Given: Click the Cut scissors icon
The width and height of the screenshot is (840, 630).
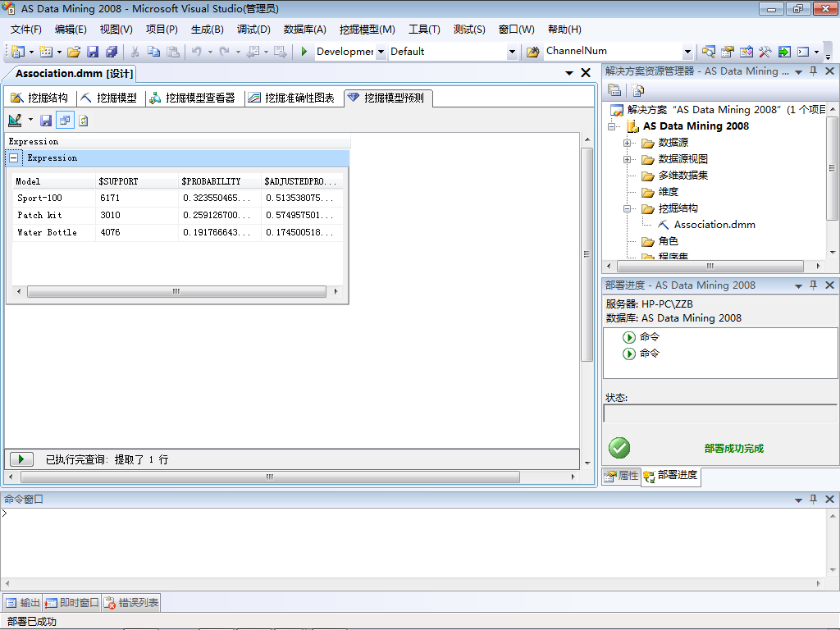Looking at the screenshot, I should pos(135,52).
